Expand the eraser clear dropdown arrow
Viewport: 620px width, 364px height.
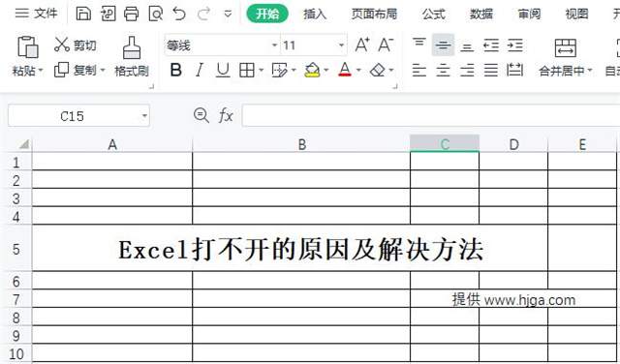click(391, 71)
